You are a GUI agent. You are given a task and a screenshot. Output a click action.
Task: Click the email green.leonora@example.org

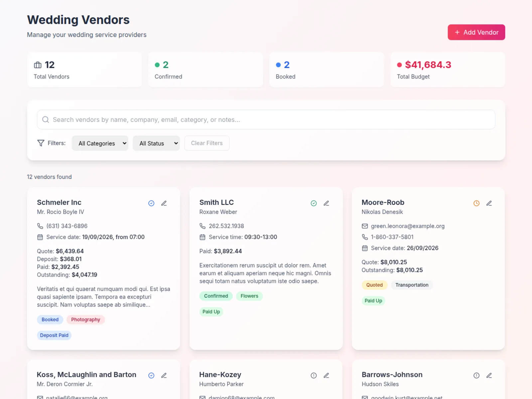tap(408, 226)
